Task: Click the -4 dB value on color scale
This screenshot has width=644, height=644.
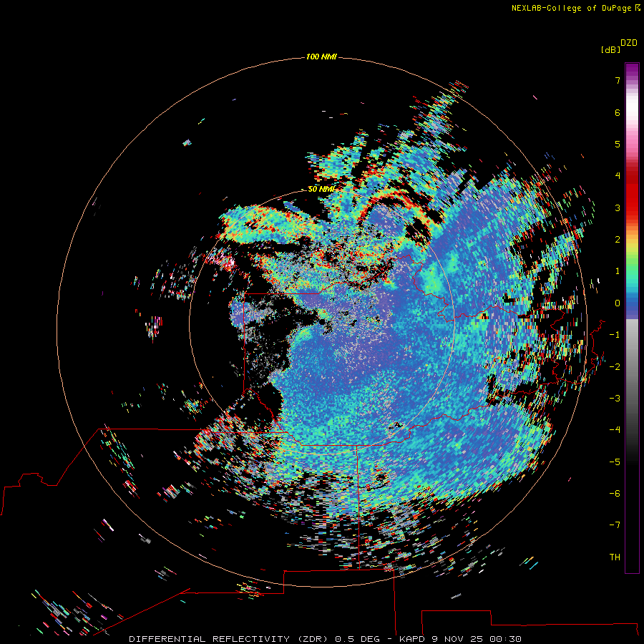Action: pyautogui.click(x=615, y=430)
